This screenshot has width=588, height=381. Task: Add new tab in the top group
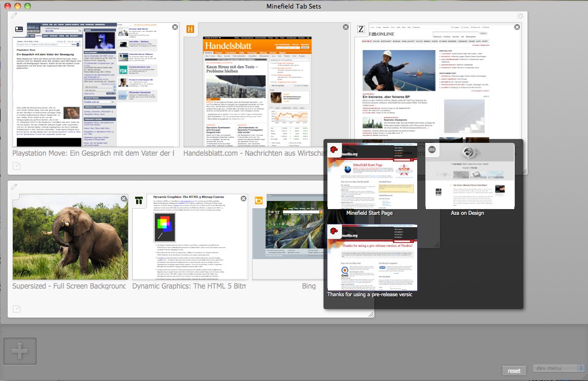17,166
